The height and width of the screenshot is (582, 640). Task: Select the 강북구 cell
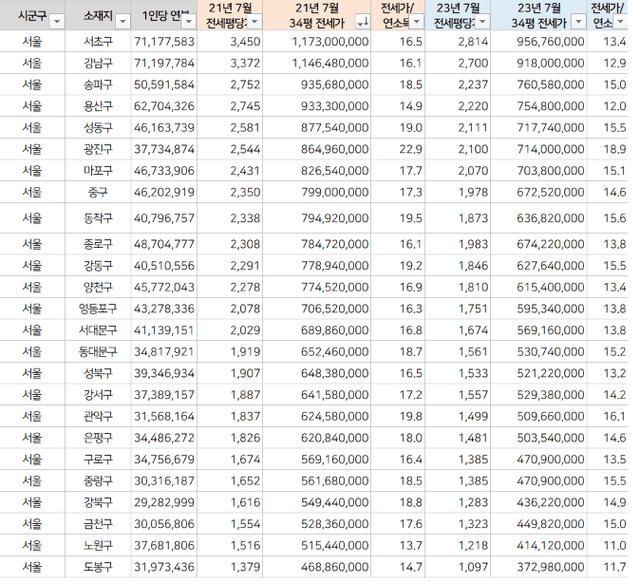tap(98, 502)
